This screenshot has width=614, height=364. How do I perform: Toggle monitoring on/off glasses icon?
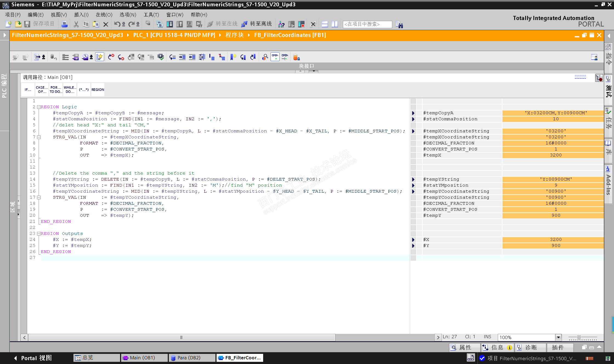coord(275,57)
